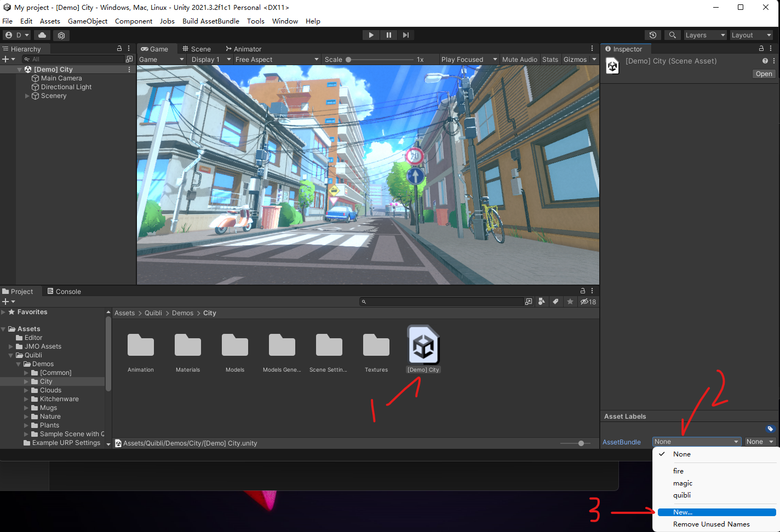Screen dimensions: 780x532
Task: Open the Play Focused dropdown
Action: click(469, 60)
